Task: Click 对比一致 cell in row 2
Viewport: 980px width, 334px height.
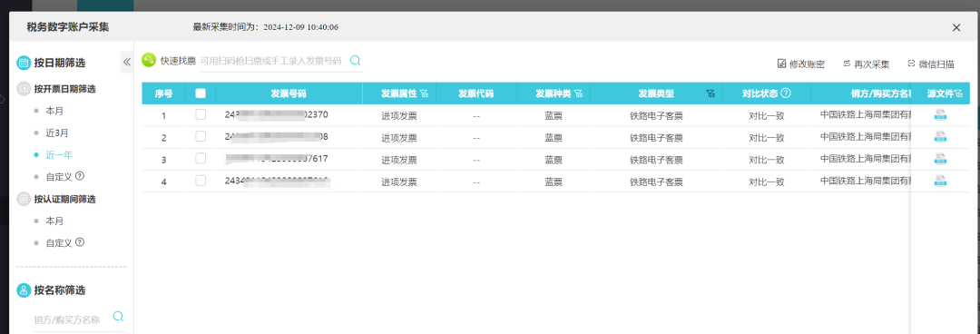Action: [x=766, y=138]
